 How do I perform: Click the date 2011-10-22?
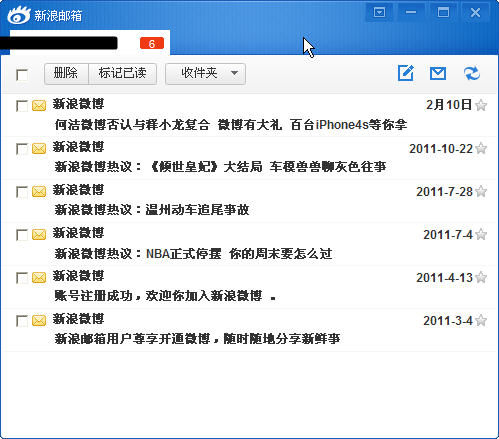[x=441, y=149]
